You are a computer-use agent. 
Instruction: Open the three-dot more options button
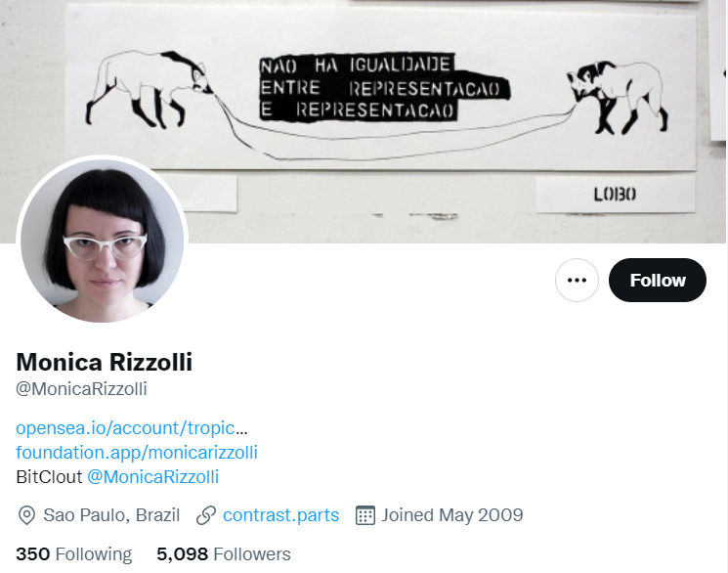click(577, 281)
